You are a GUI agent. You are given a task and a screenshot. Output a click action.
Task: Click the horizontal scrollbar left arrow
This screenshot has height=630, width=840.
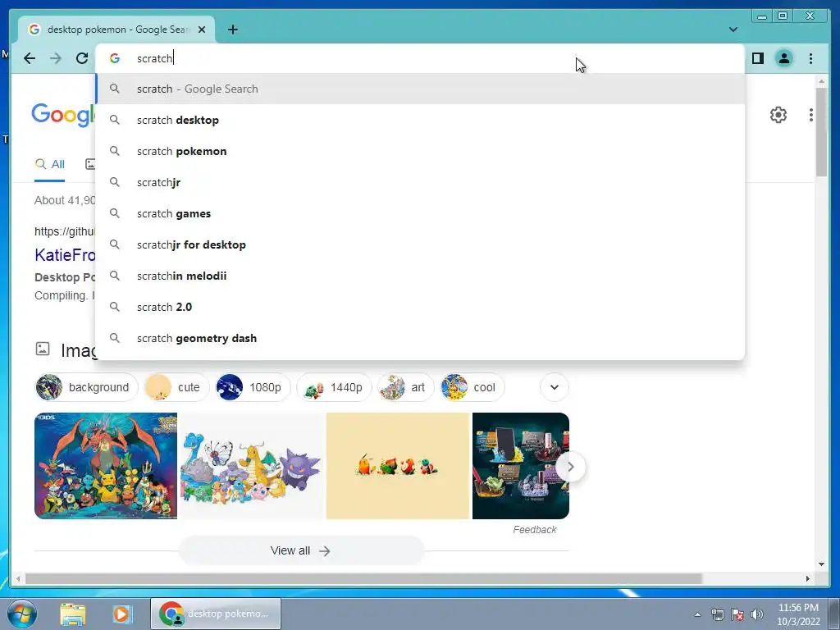pos(18,578)
